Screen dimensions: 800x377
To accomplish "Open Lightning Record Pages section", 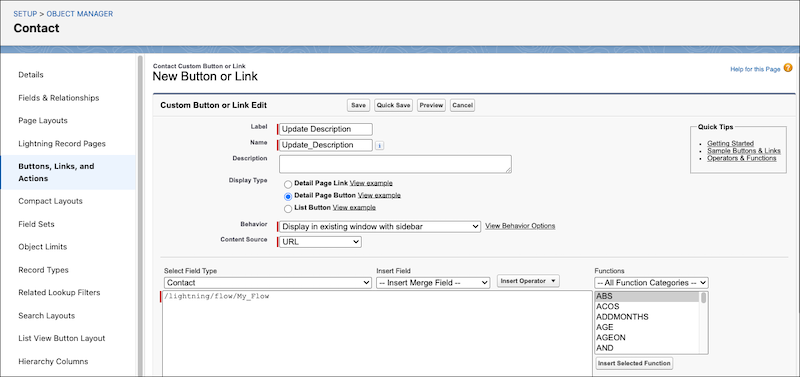I will [62, 143].
